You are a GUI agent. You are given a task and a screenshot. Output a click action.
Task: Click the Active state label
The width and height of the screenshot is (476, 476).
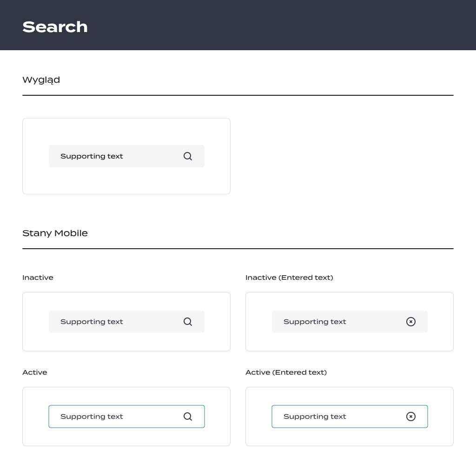click(35, 372)
